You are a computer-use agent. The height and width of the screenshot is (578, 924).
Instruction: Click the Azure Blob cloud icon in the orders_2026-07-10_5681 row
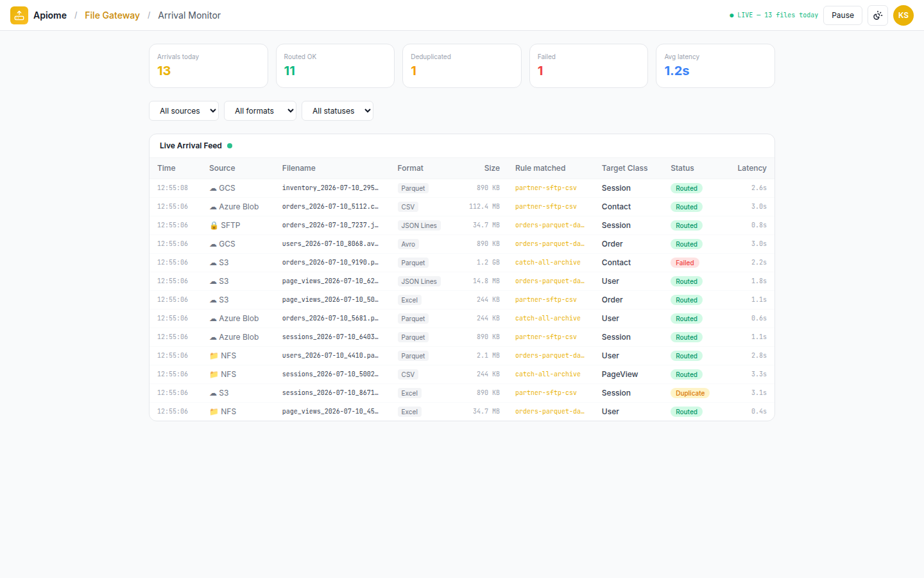pos(213,319)
